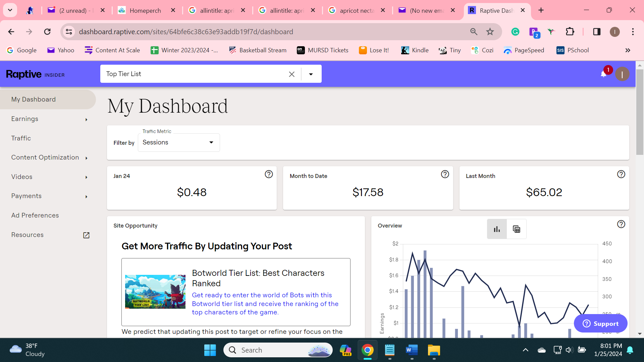View site information icon in address bar
Viewport: 644px width, 362px height.
(x=69, y=32)
